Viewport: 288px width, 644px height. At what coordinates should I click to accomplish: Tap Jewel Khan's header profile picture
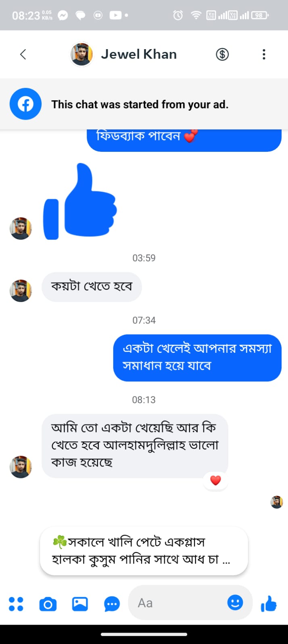[x=81, y=54]
